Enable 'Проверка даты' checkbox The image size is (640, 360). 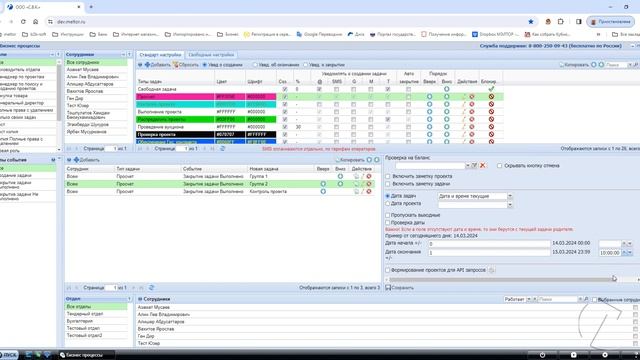click(x=388, y=222)
